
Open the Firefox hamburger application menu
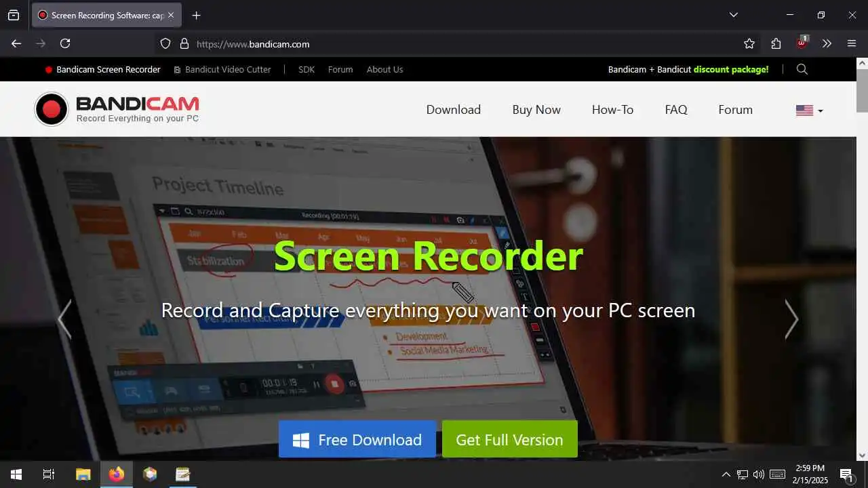[x=852, y=43]
